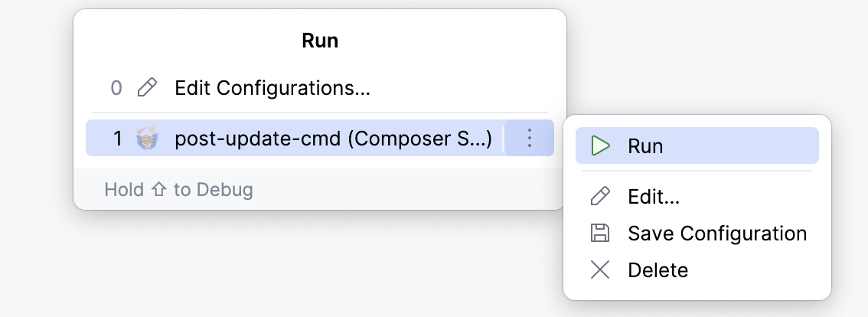This screenshot has width=868, height=317.
Task: Click the pencil icon next to Edit...
Action: pos(601,197)
